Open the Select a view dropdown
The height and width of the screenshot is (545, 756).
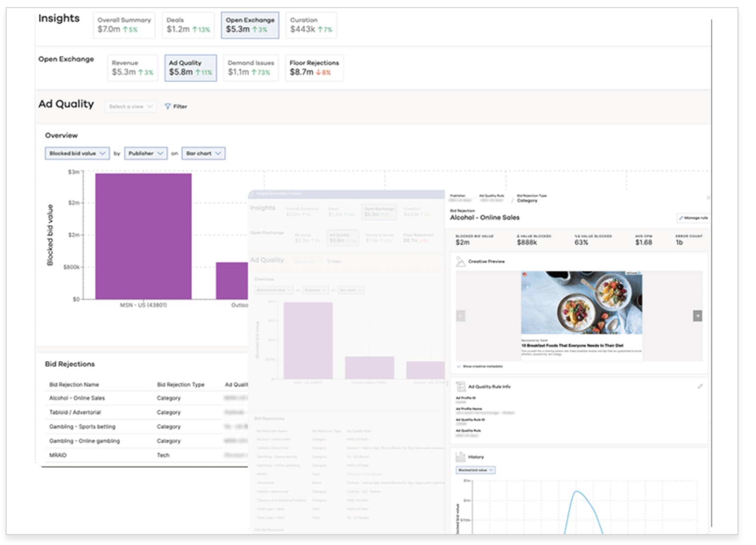pos(130,106)
